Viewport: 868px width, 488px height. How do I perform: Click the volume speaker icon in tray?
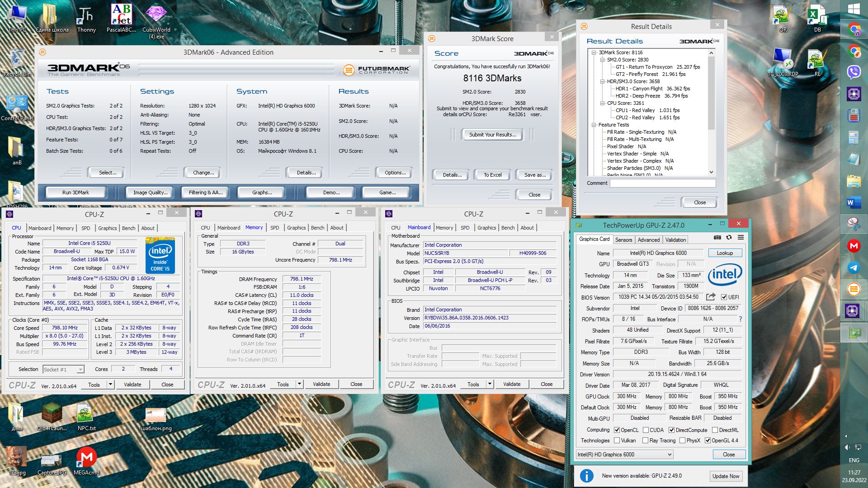[x=847, y=447]
